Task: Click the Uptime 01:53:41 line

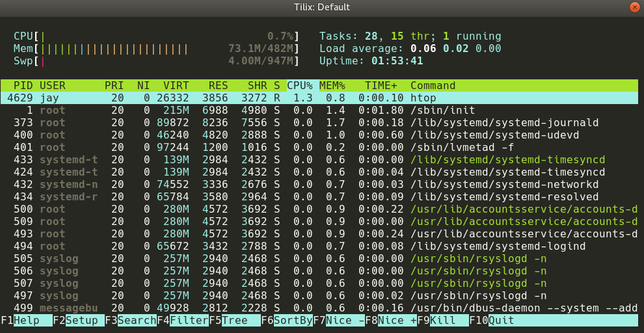Action: tap(371, 61)
